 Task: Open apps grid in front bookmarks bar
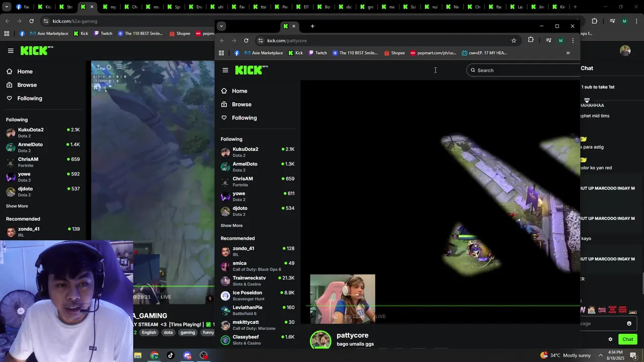coord(221,53)
